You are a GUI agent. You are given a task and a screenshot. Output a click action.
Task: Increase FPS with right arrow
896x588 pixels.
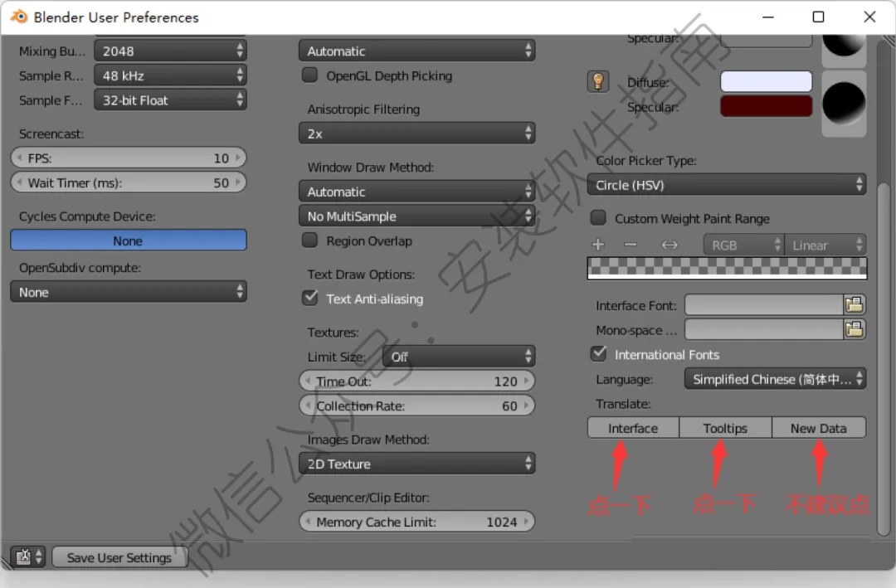tap(238, 158)
